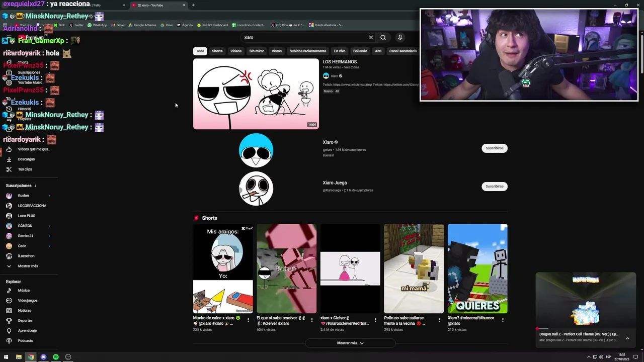Open the Deportes explore section
This screenshot has height=362, width=644.
pyautogui.click(x=25, y=321)
